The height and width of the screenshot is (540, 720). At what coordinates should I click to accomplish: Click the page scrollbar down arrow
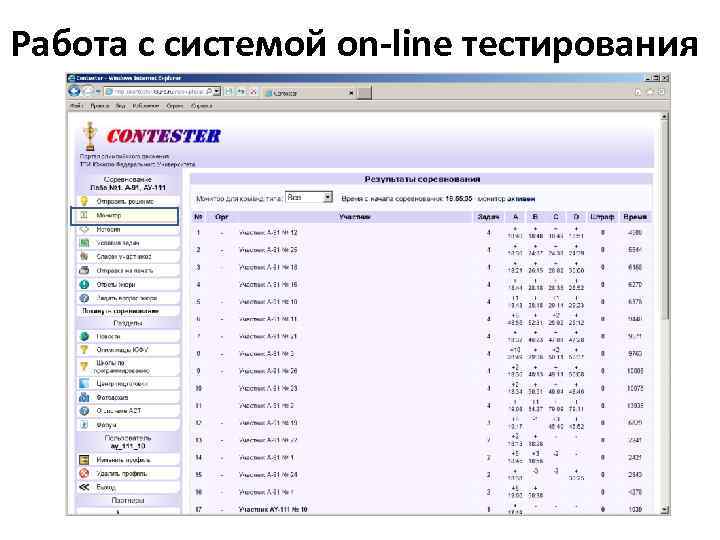664,510
